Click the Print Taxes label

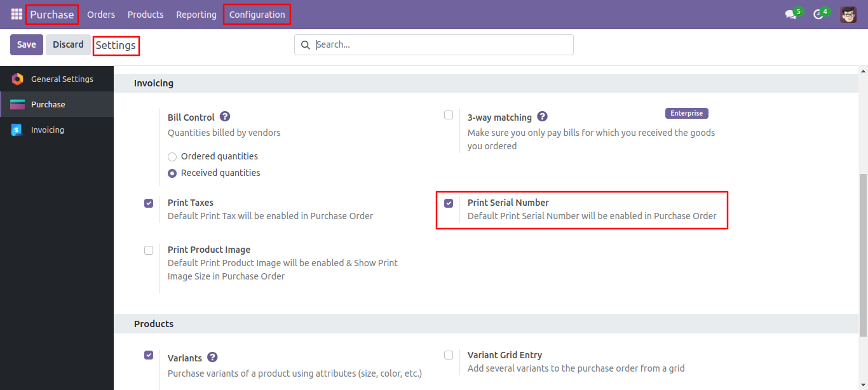click(x=191, y=203)
